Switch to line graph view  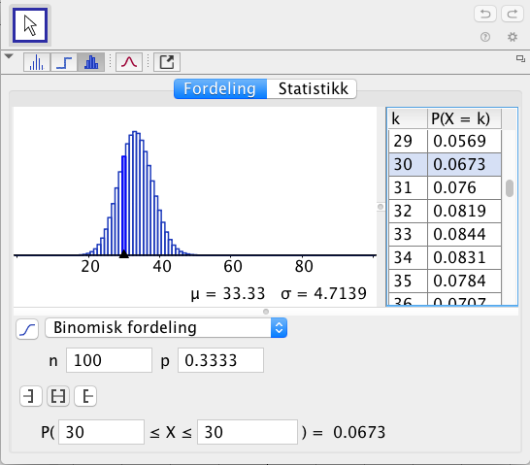pyautogui.click(x=37, y=62)
